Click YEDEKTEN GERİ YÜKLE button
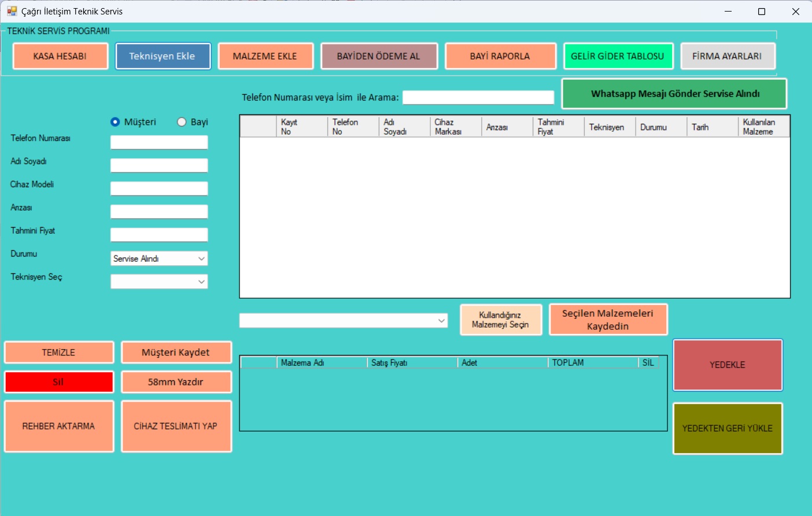812x516 pixels. [727, 428]
